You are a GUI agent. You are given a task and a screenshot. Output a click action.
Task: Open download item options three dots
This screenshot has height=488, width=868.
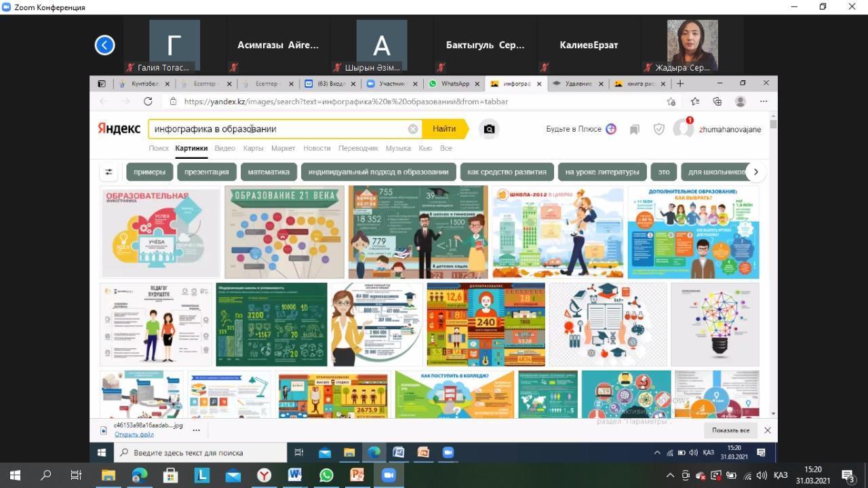point(196,430)
